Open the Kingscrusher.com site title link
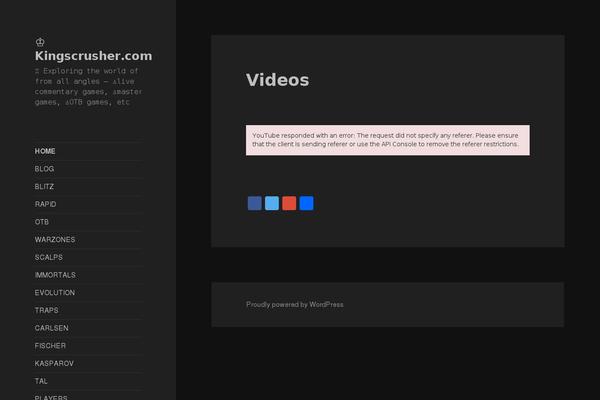The image size is (600, 400). (93, 56)
